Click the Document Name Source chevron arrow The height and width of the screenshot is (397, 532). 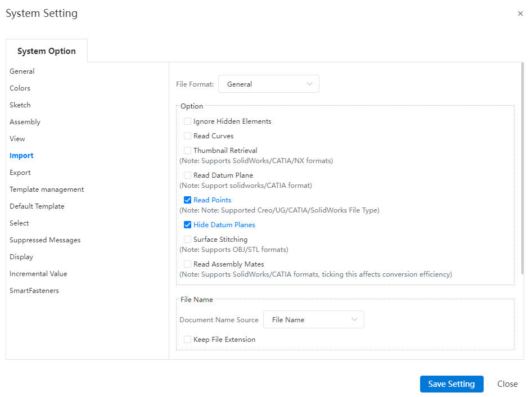point(354,319)
